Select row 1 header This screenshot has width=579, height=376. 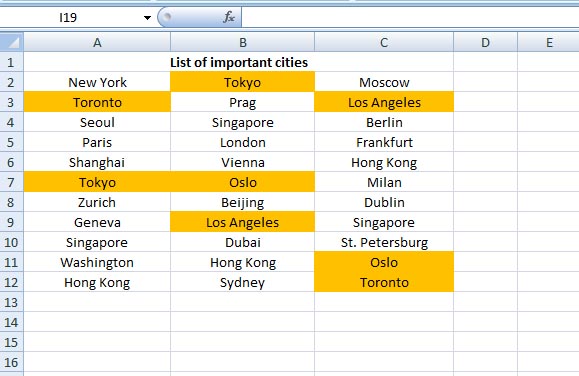coord(11,62)
